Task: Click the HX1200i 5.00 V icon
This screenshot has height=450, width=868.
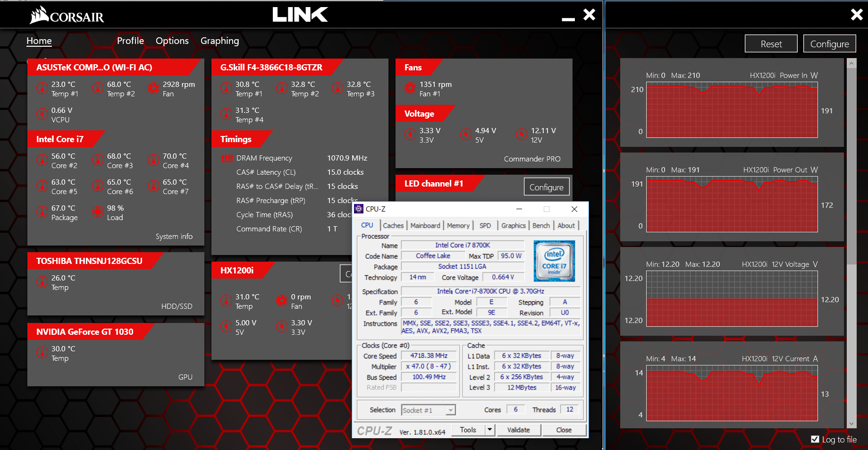Action: pos(226,326)
